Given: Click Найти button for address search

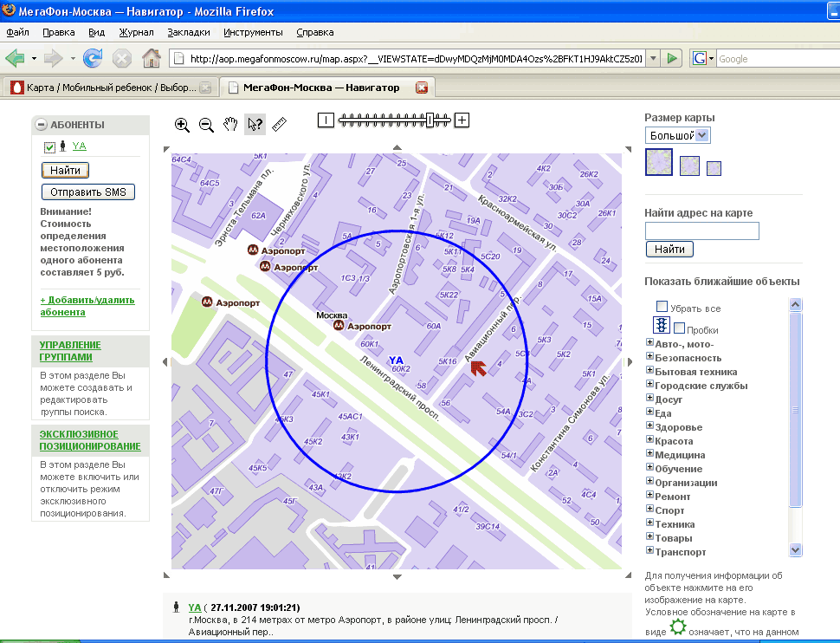Looking at the screenshot, I should (x=669, y=249).
